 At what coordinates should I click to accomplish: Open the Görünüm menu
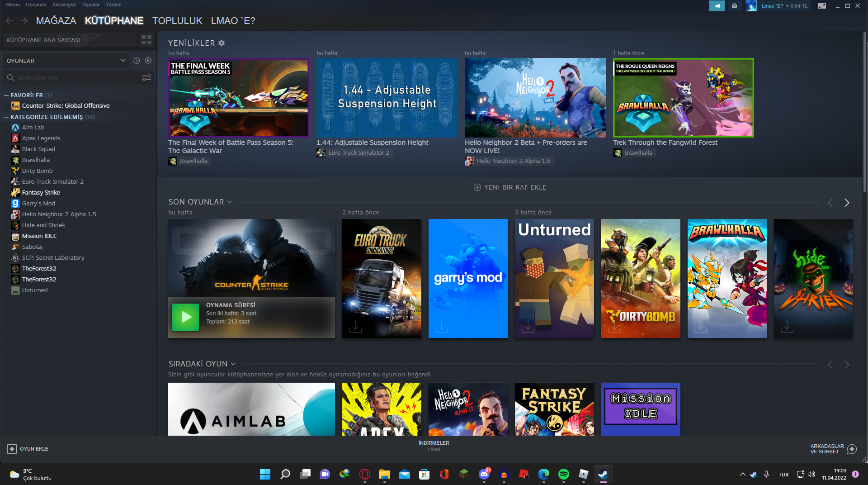pos(36,5)
